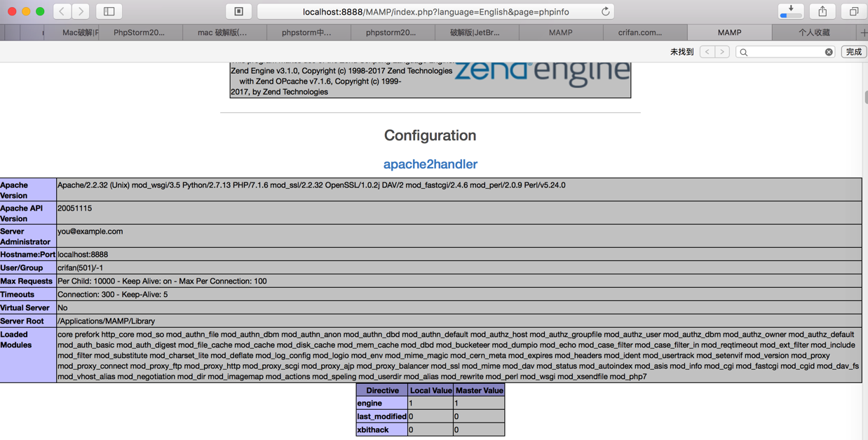Click the /Applications/MAMP/Library path
This screenshot has width=868, height=440.
[x=106, y=321]
